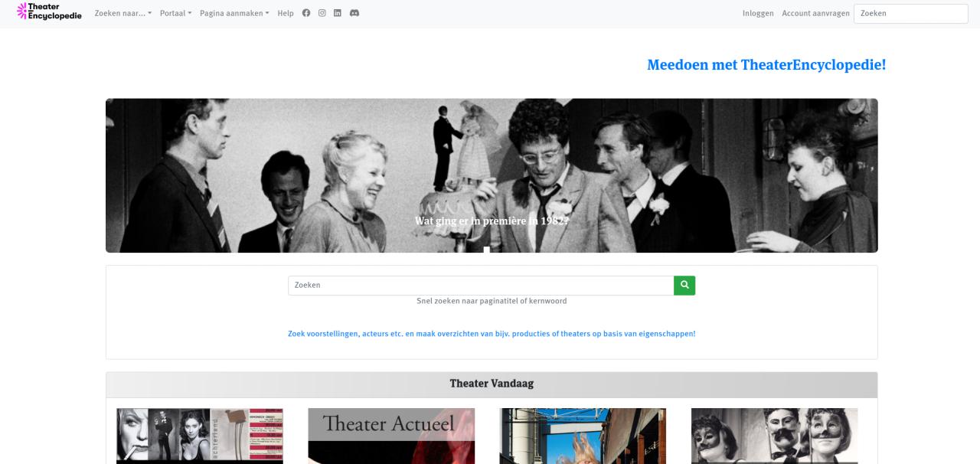Open the 'Theater Actueel' thumbnail
The image size is (980, 464).
coord(391,436)
